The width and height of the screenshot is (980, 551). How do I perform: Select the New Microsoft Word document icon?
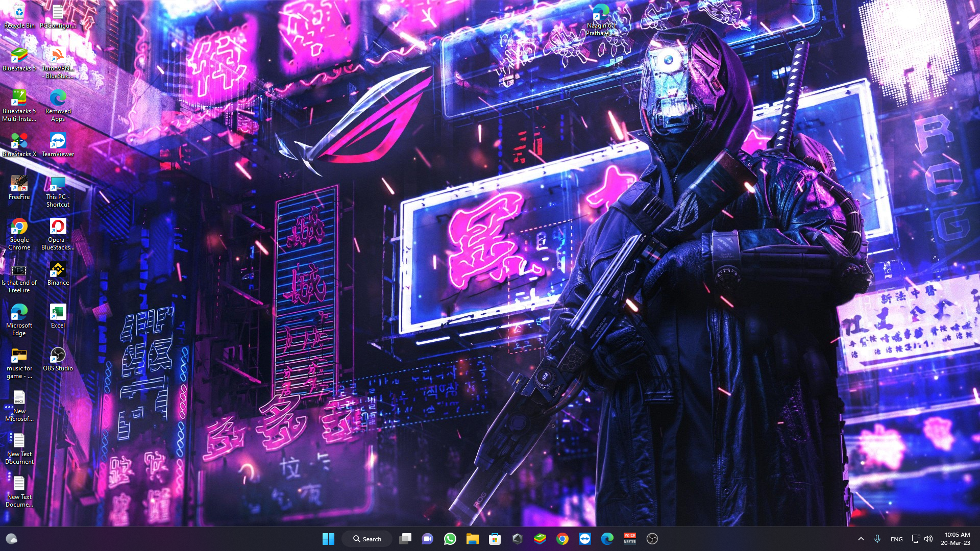pyautogui.click(x=19, y=405)
